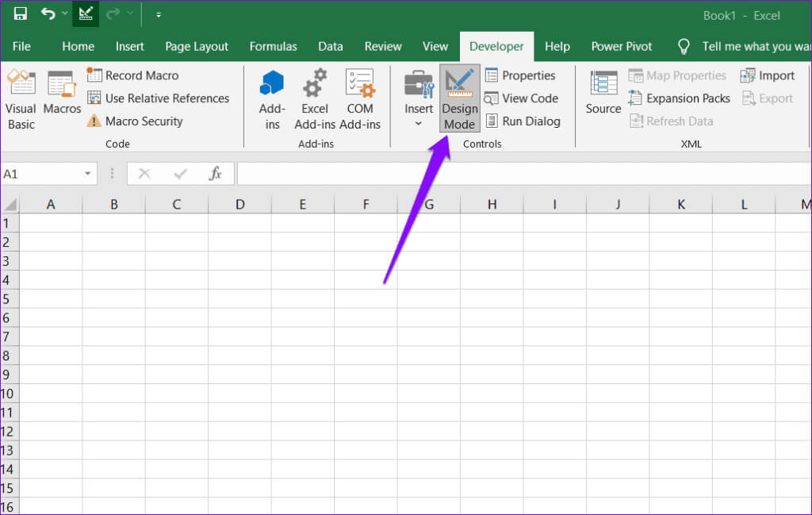Viewport: 812px width, 515px height.
Task: Select the Developer tab
Action: (496, 46)
